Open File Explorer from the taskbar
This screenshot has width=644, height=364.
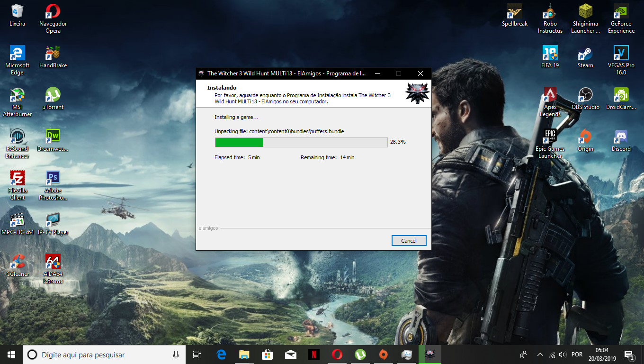click(x=244, y=355)
